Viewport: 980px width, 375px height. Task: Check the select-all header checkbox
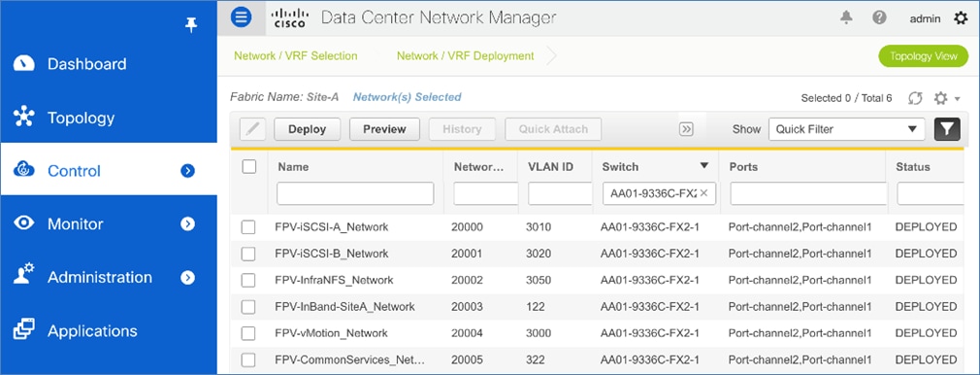248,166
